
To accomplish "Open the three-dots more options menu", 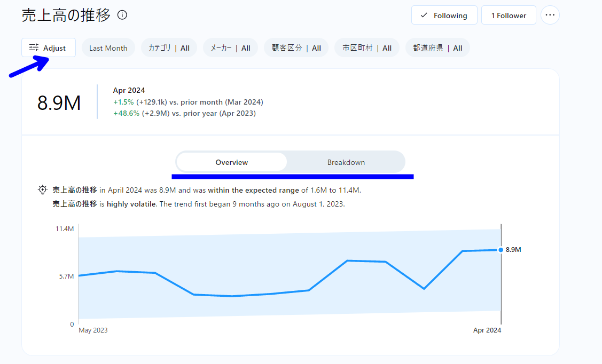I will tap(550, 15).
